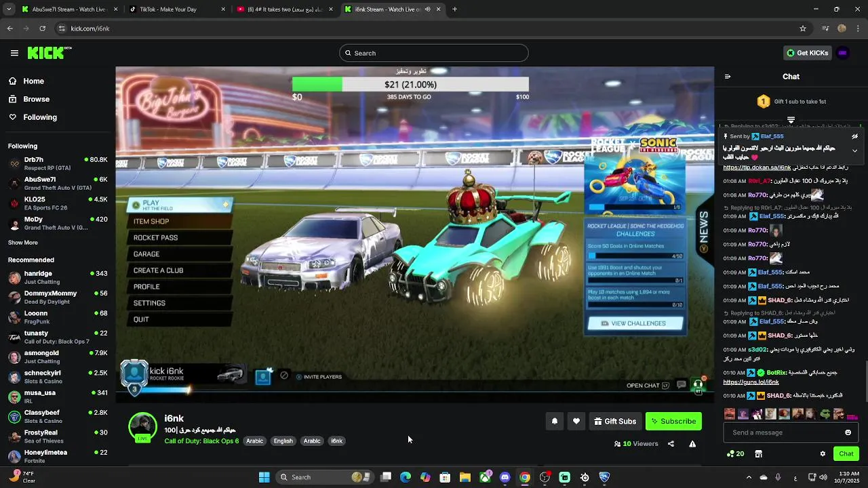Open KLO25 followed channel
This screenshot has height=488, width=868.
point(58,203)
